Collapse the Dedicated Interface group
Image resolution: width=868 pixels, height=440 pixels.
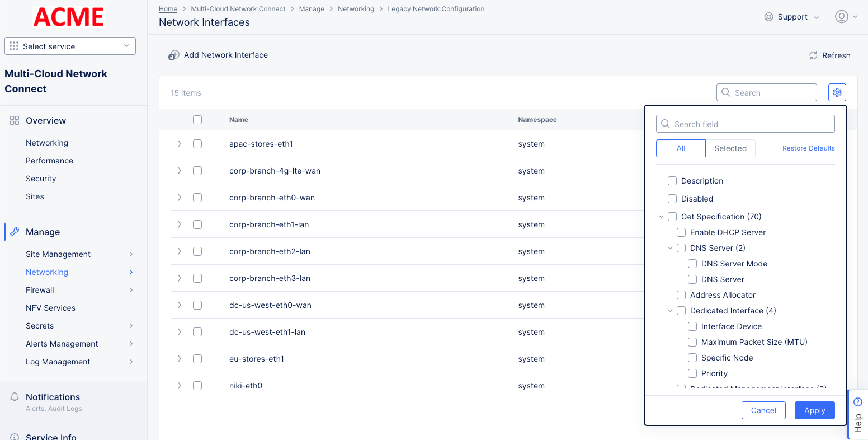point(670,310)
